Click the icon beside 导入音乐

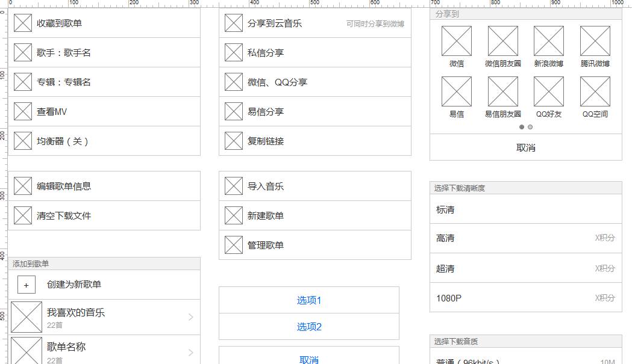tap(234, 186)
